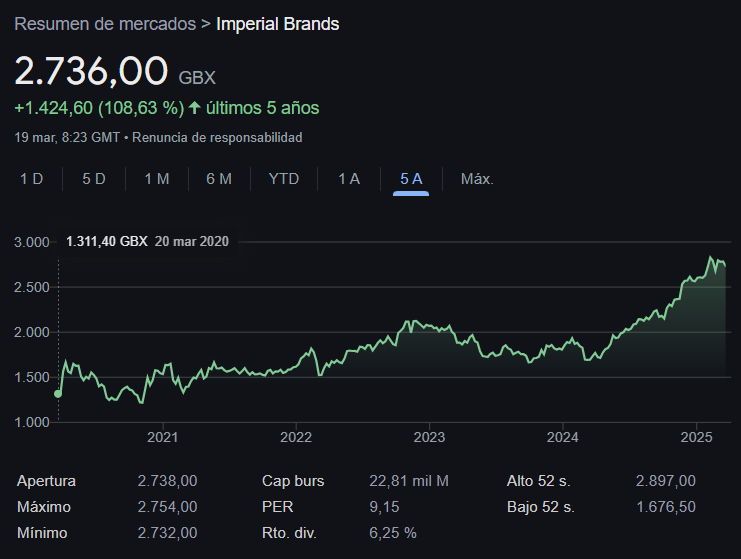741x559 pixels.
Task: Click the 3.000 y-axis label
Action: (x=32, y=242)
